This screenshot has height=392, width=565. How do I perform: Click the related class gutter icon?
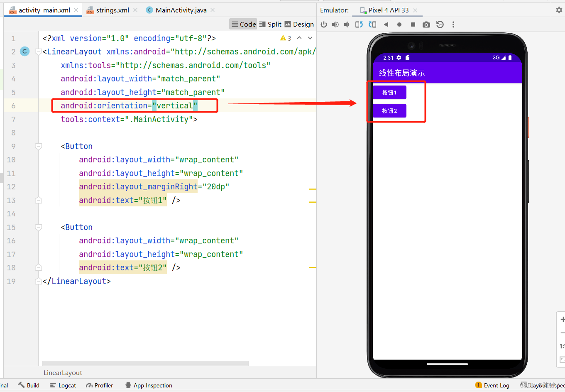(x=25, y=51)
